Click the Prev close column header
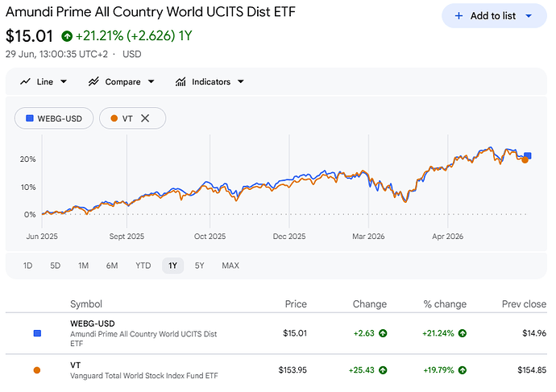This screenshot has height=392, width=556. (x=524, y=304)
